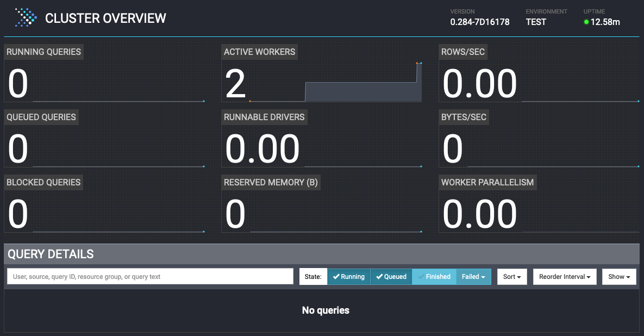Click the Presto cluster logo icon
The width and height of the screenshot is (644, 336).
coord(25,17)
